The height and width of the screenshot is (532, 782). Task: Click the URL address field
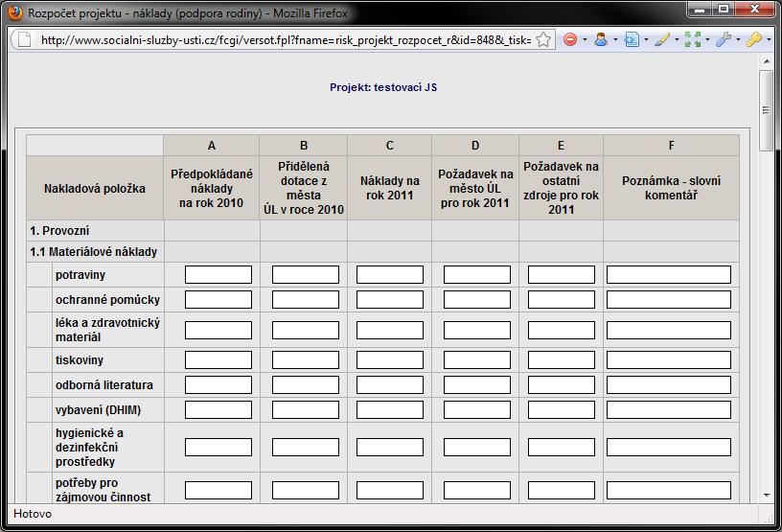click(x=286, y=40)
